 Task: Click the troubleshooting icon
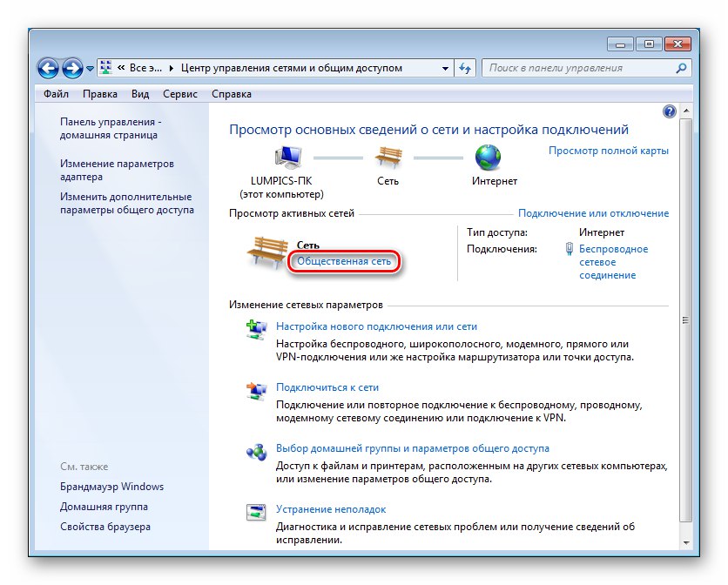tap(256, 513)
